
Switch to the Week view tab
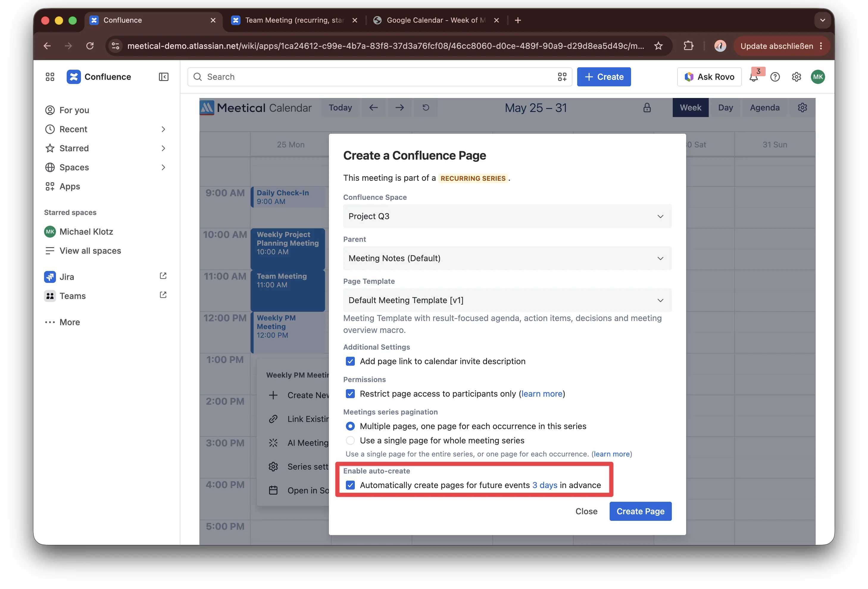coord(690,107)
